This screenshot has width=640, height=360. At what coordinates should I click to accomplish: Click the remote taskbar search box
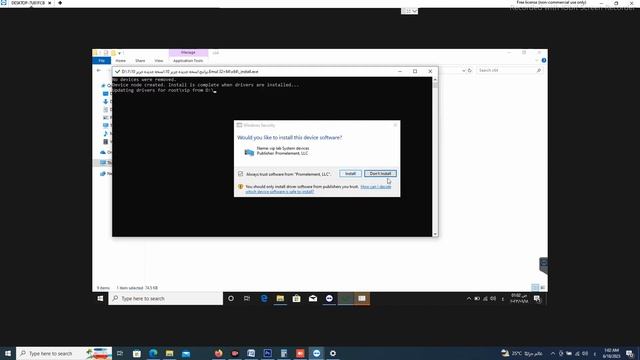click(166, 298)
